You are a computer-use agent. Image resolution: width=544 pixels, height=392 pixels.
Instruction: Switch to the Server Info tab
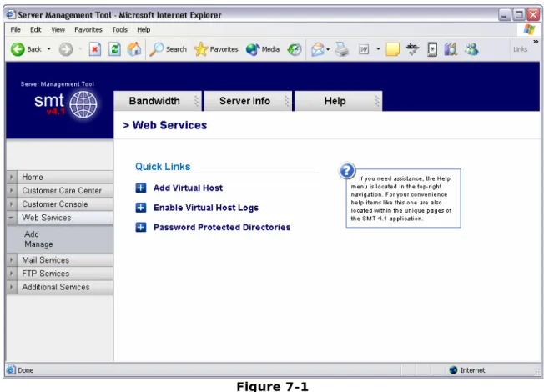[248, 101]
